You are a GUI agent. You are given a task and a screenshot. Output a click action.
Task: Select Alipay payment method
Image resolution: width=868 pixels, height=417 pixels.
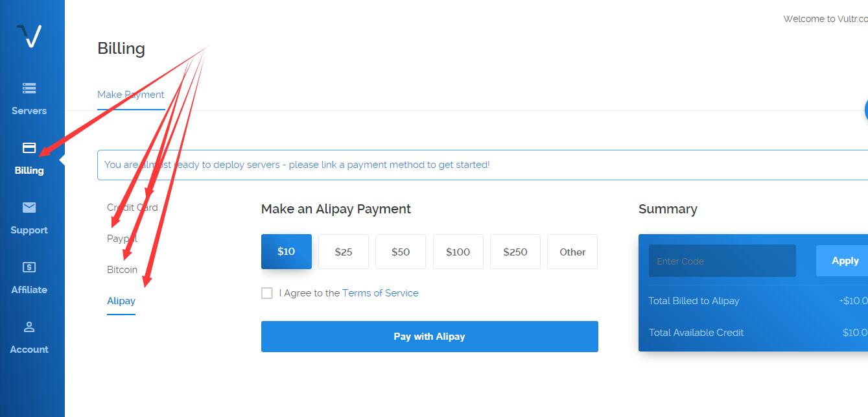121,301
